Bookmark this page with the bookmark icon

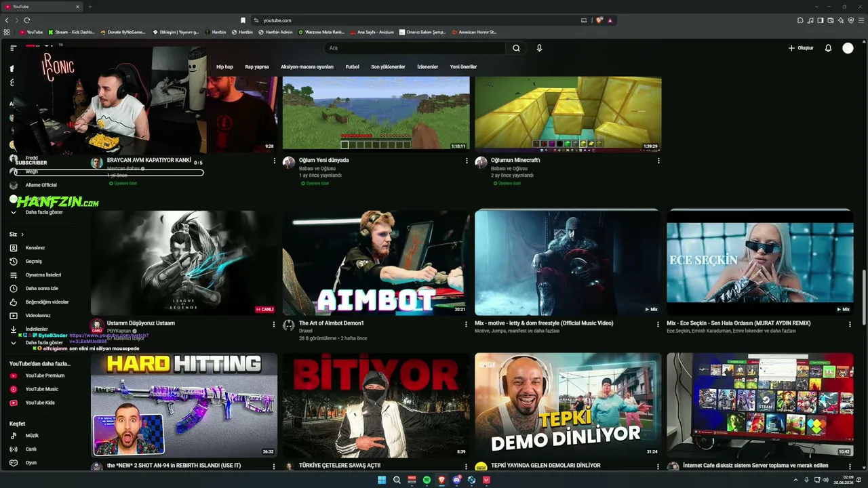pyautogui.click(x=243, y=20)
